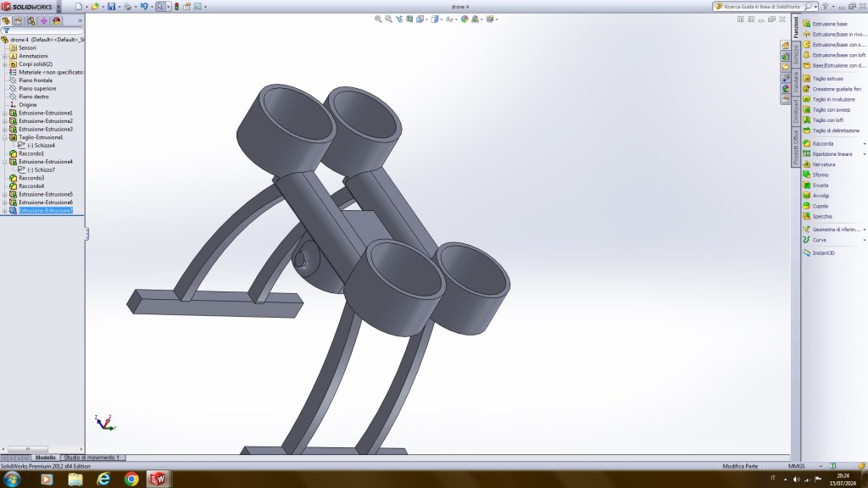Select Raccordo3 in the feature tree
Viewport: 868px width, 488px height.
pyautogui.click(x=31, y=178)
